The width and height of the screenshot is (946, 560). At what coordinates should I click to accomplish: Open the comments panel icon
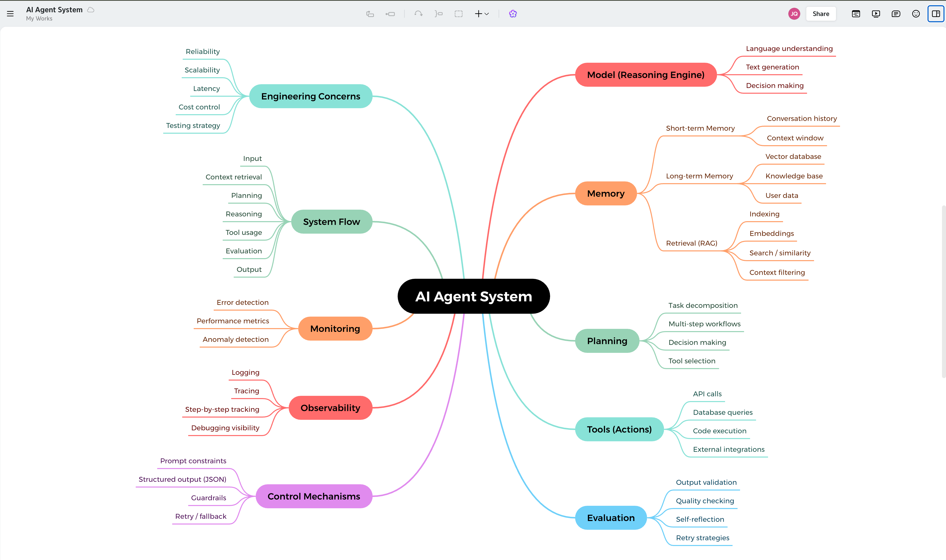click(896, 14)
